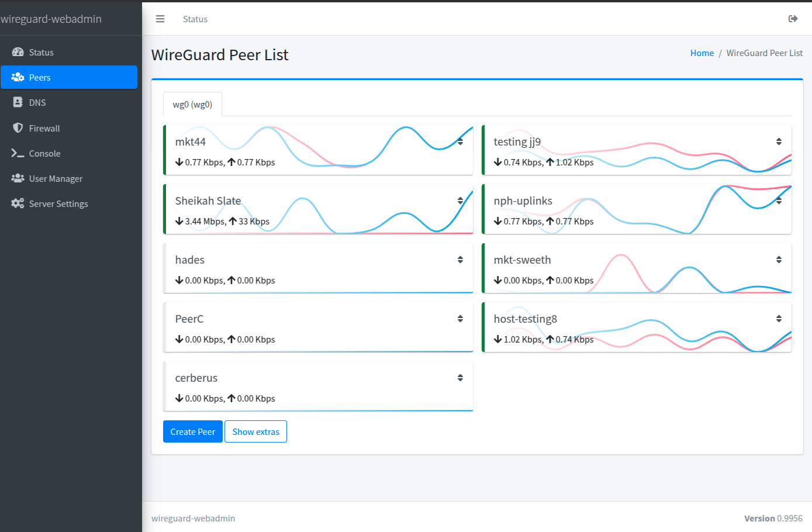Toggle the sidebar with the hamburger icon
Screen dimensions: 812x532
160,18
